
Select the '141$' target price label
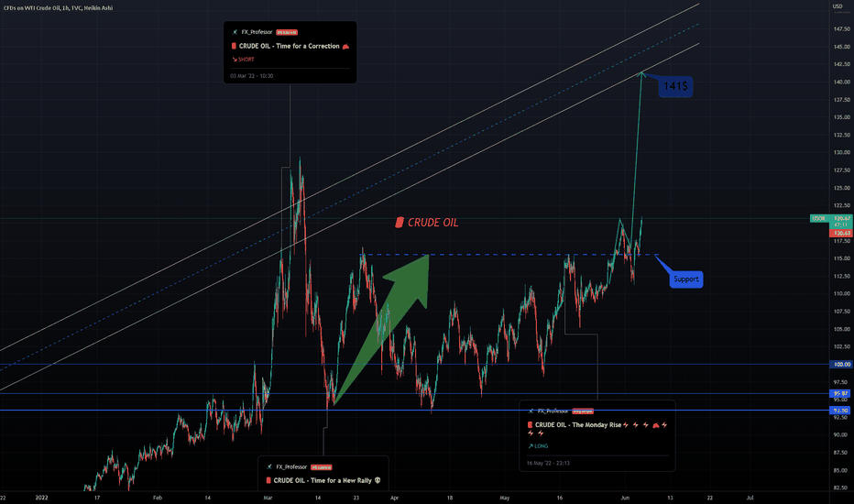675,86
